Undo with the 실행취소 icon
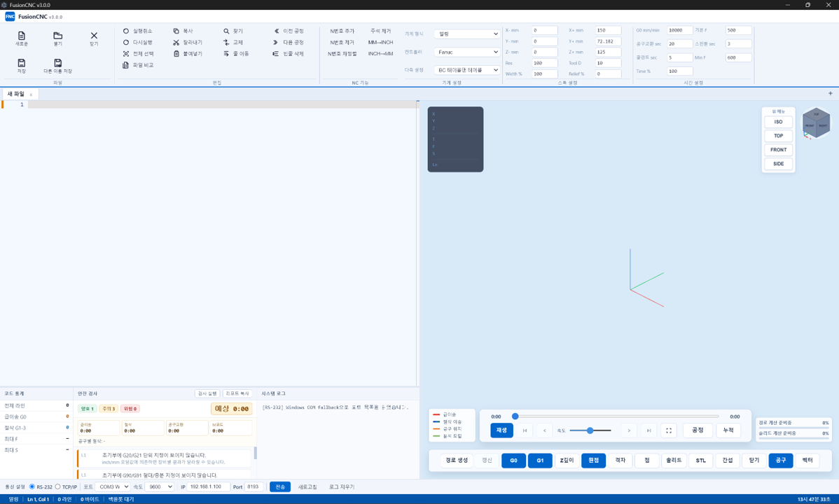This screenshot has height=504, width=839. click(126, 31)
